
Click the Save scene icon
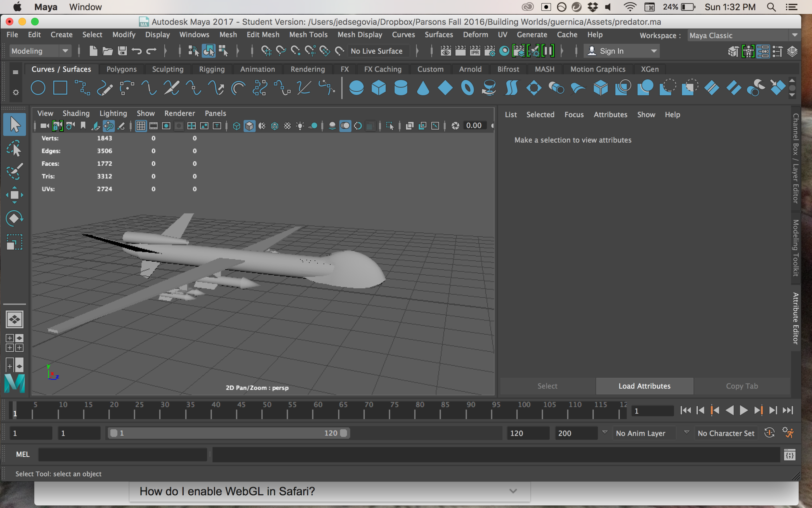click(x=122, y=51)
